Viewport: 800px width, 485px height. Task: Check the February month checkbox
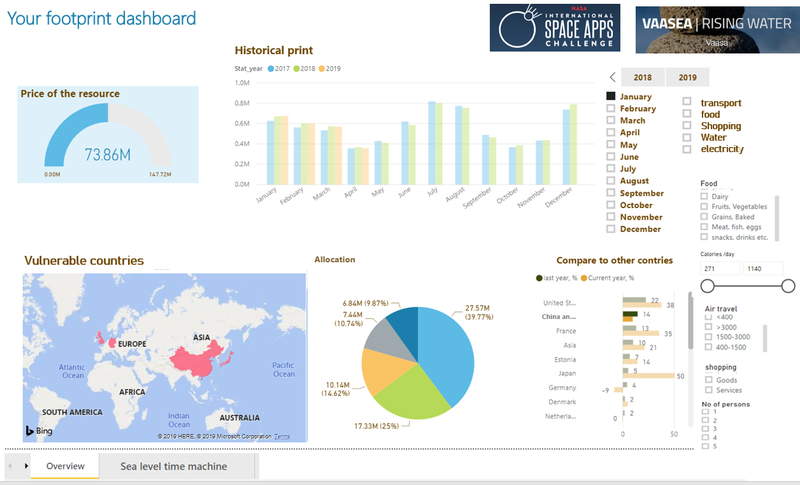[611, 108]
